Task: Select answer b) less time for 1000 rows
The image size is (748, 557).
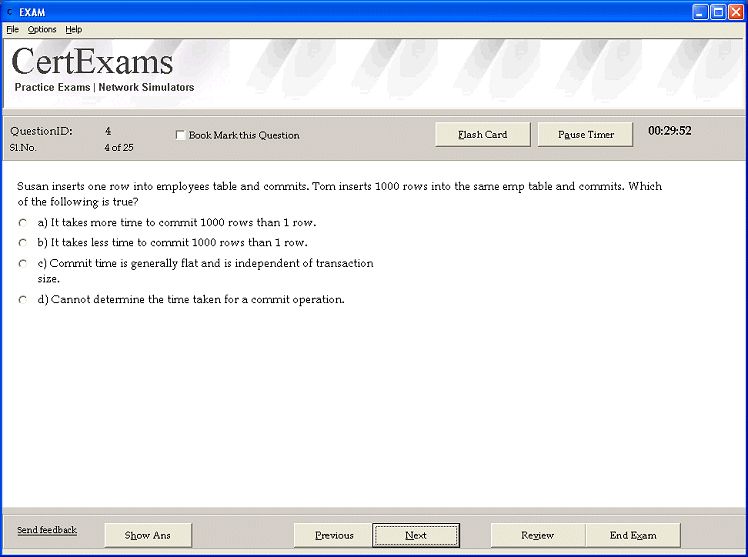Action: [22, 243]
